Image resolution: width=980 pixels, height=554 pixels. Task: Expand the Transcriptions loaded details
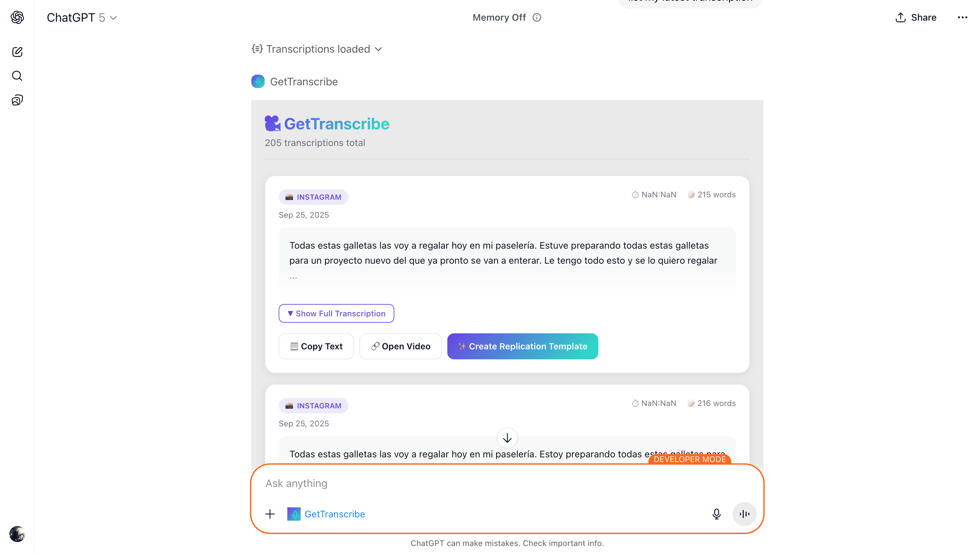[317, 49]
